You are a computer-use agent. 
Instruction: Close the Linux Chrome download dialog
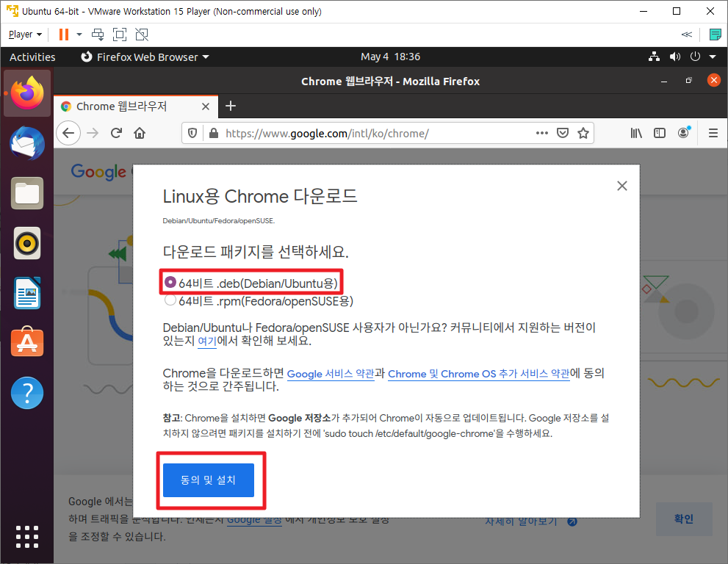coord(622,186)
